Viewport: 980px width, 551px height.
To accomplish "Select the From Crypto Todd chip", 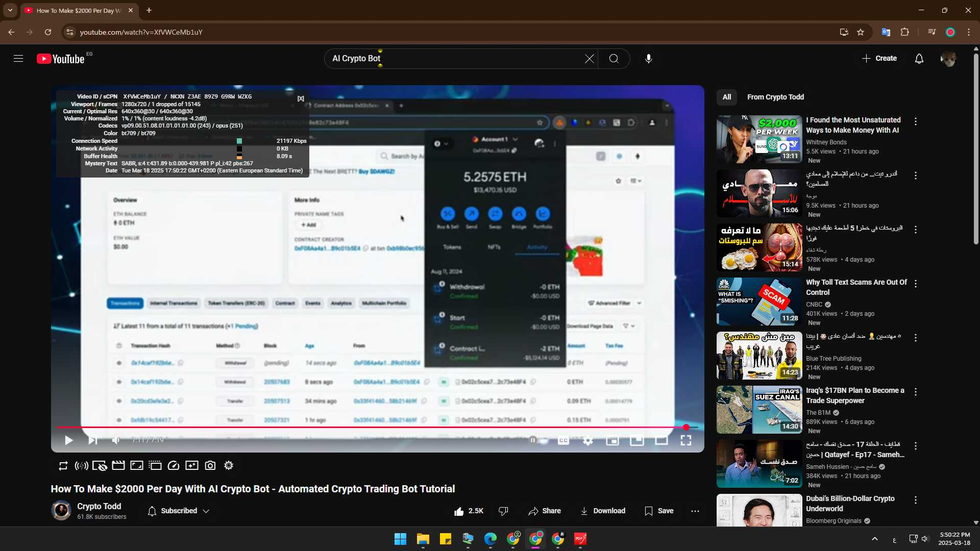I will click(x=775, y=97).
